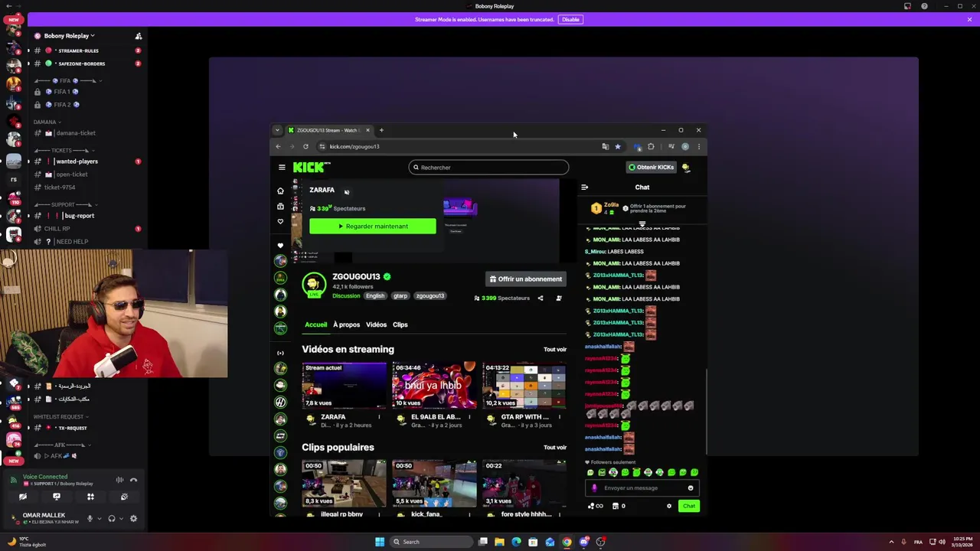Viewport: 980px width, 551px height.
Task: Expand Bobony Roleplay server menu
Action: pyautogui.click(x=69, y=36)
